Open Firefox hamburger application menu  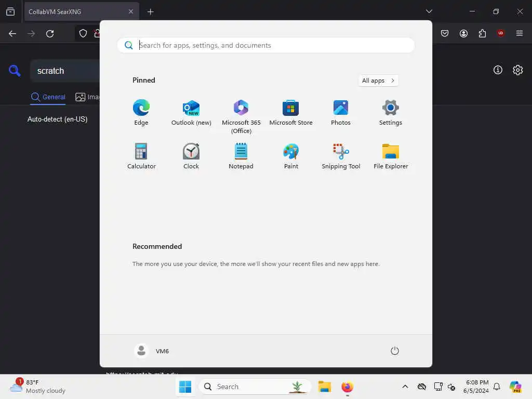click(x=520, y=33)
